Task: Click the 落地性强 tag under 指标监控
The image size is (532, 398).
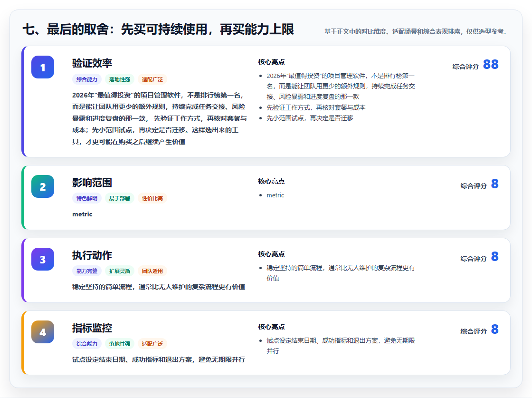Action: [119, 344]
